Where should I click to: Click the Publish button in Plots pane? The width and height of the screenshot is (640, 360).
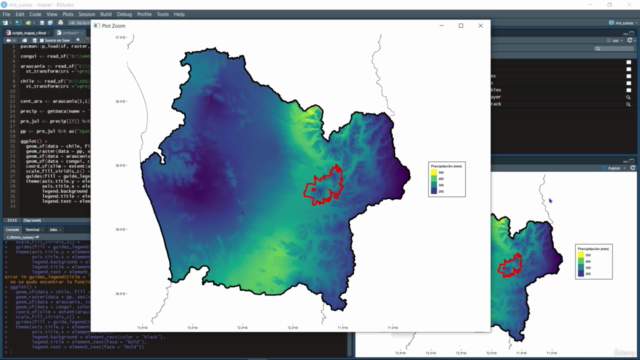click(612, 168)
